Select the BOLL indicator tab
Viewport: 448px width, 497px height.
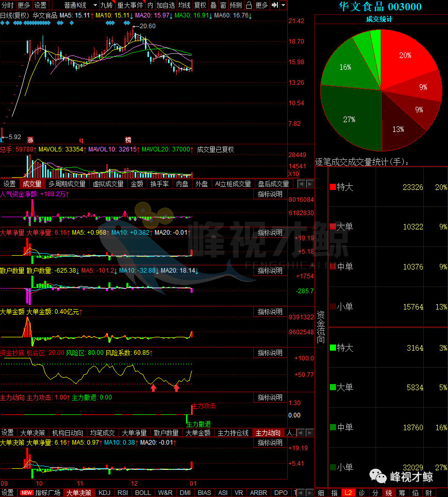[143, 493]
